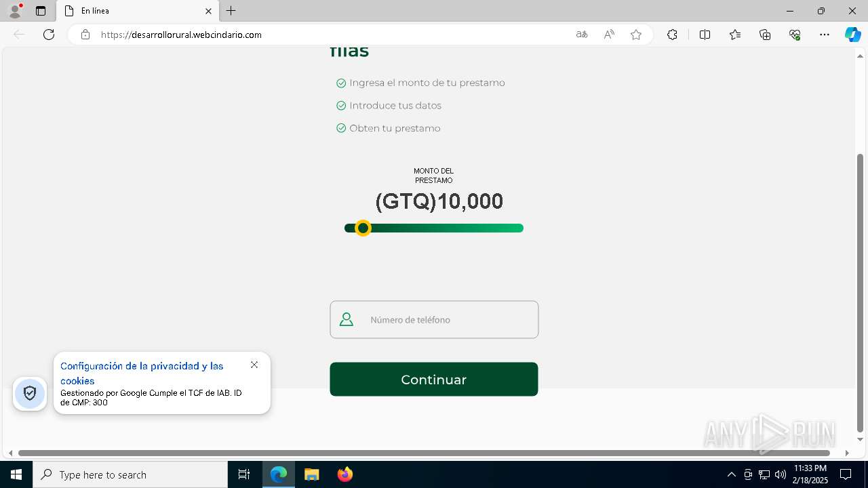
Task: Open File Explorer from taskbar
Action: [x=312, y=474]
